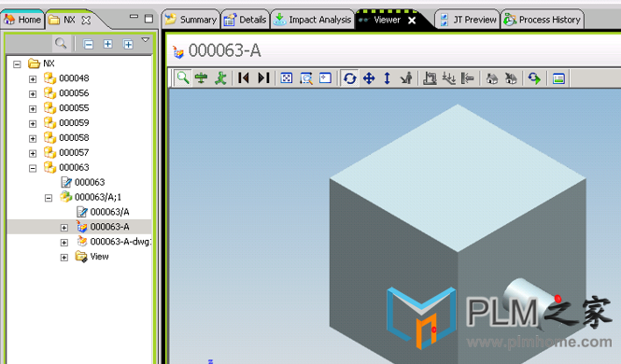Open the JT Preview tab

468,20
